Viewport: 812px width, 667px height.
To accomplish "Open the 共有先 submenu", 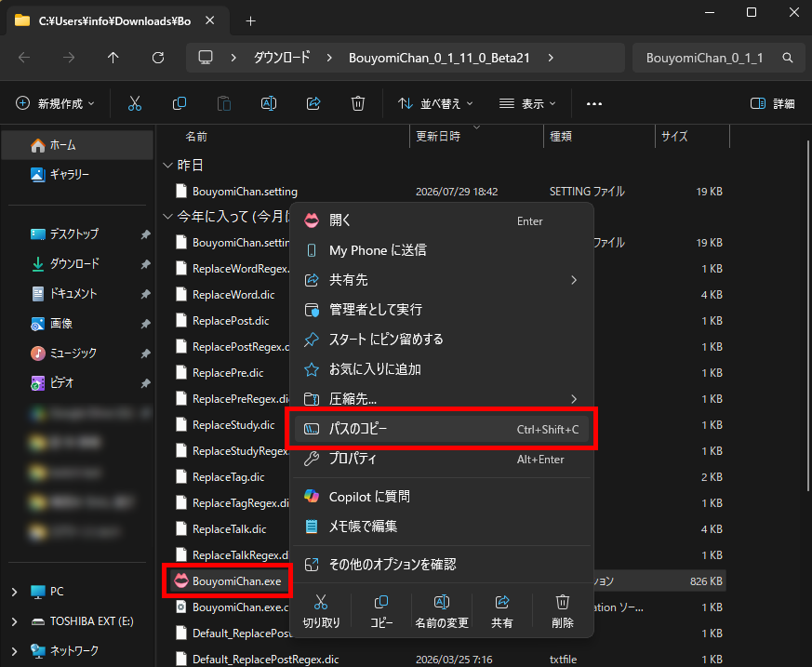I will 441,280.
